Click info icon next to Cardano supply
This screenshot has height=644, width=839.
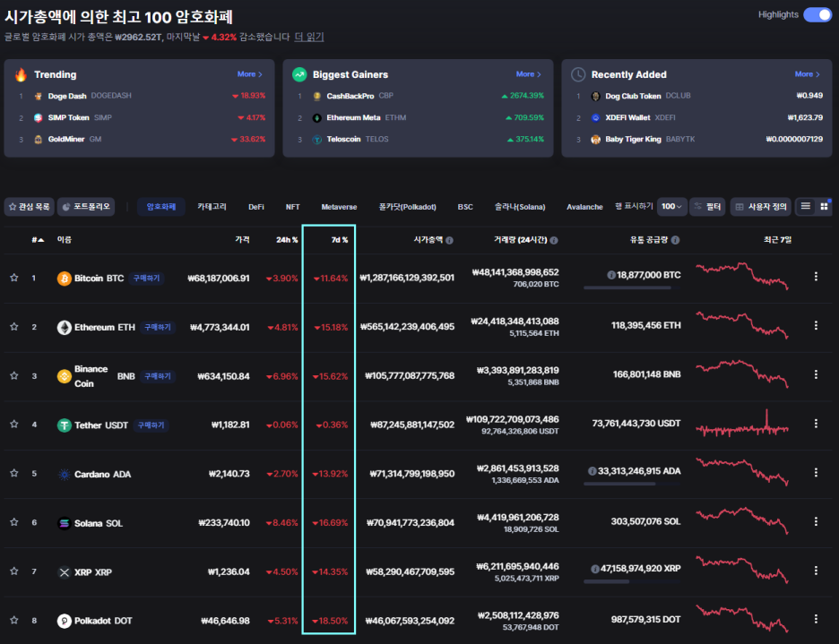[592, 471]
